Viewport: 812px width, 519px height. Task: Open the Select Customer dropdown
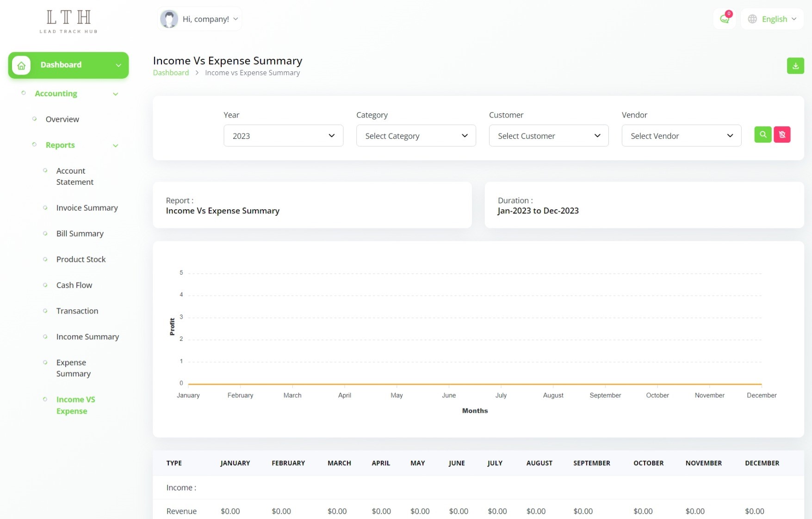click(549, 136)
